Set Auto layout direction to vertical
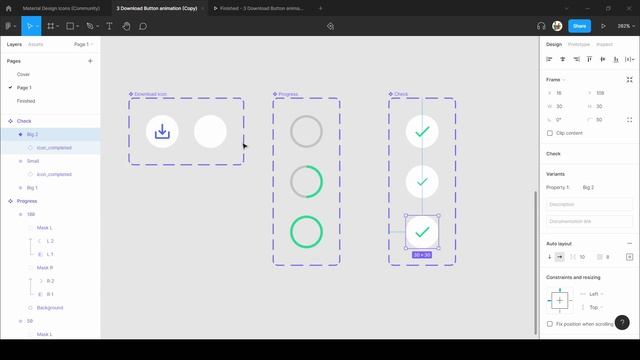640x360 pixels. pos(550,257)
